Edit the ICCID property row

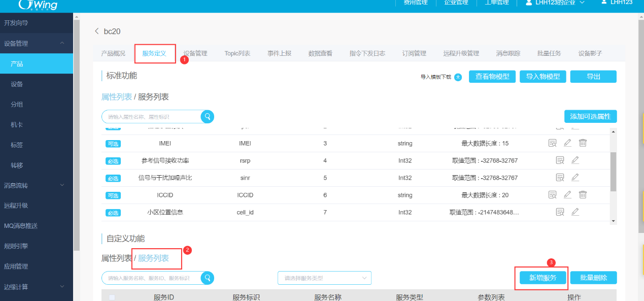568,195
